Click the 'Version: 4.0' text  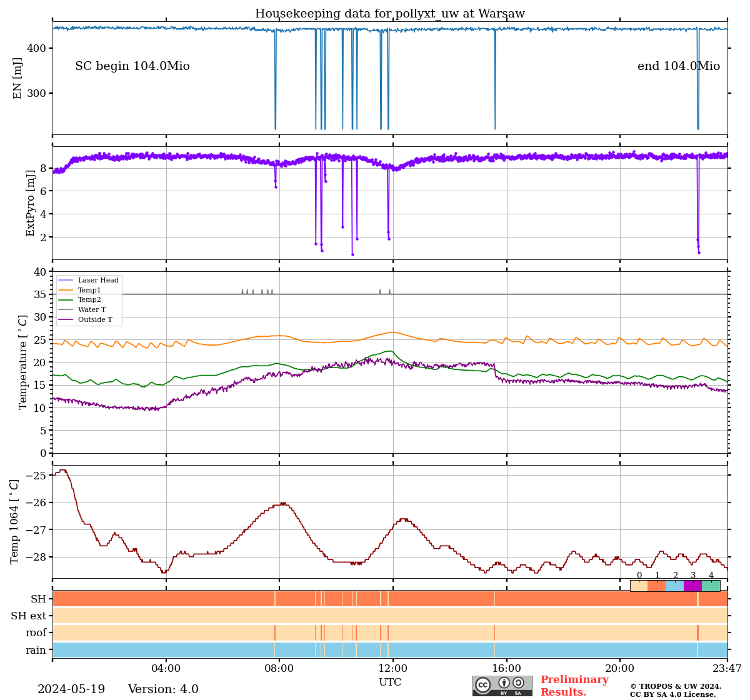click(x=163, y=689)
